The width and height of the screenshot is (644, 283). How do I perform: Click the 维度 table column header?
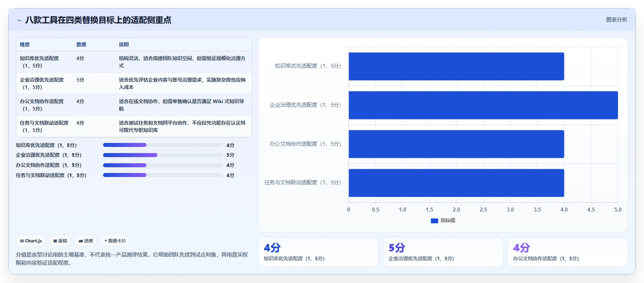click(25, 45)
